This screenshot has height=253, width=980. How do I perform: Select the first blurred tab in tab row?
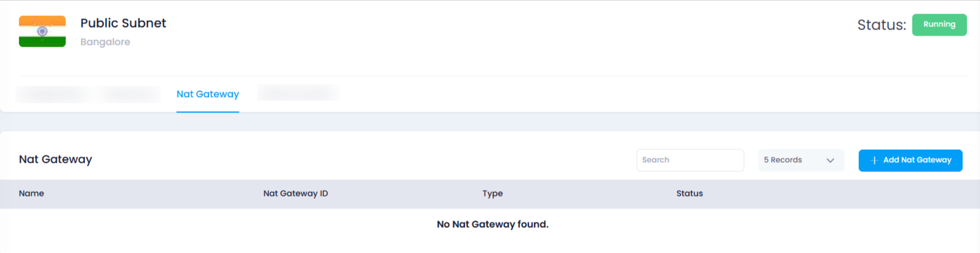[x=52, y=95]
